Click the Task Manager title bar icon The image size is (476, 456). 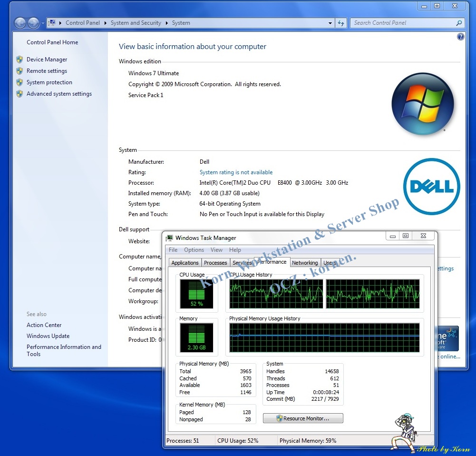[x=169, y=238]
